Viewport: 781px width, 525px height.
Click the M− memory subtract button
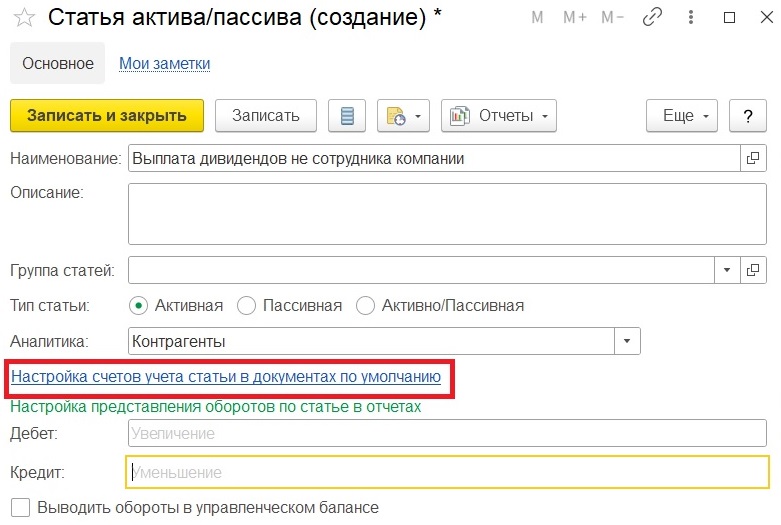pyautogui.click(x=613, y=17)
